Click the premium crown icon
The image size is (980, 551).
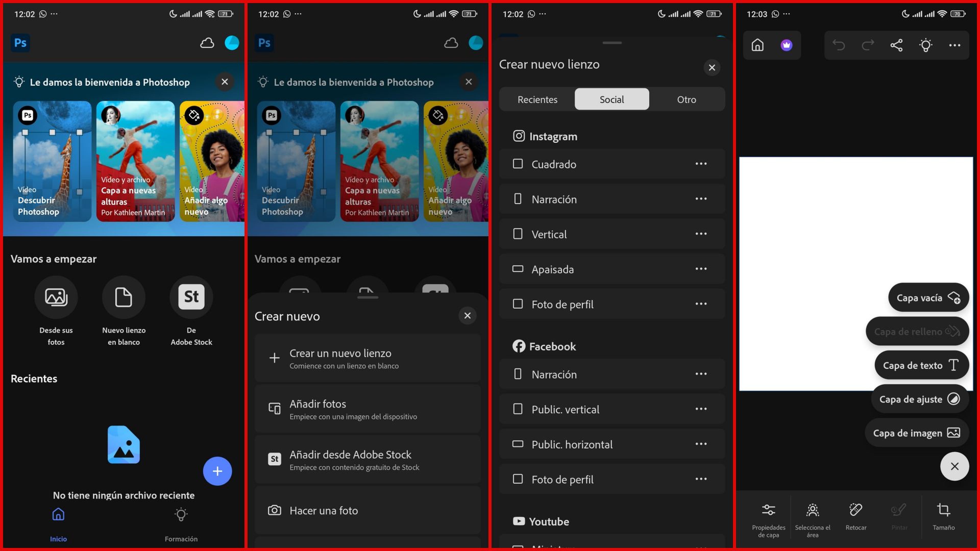[786, 45]
